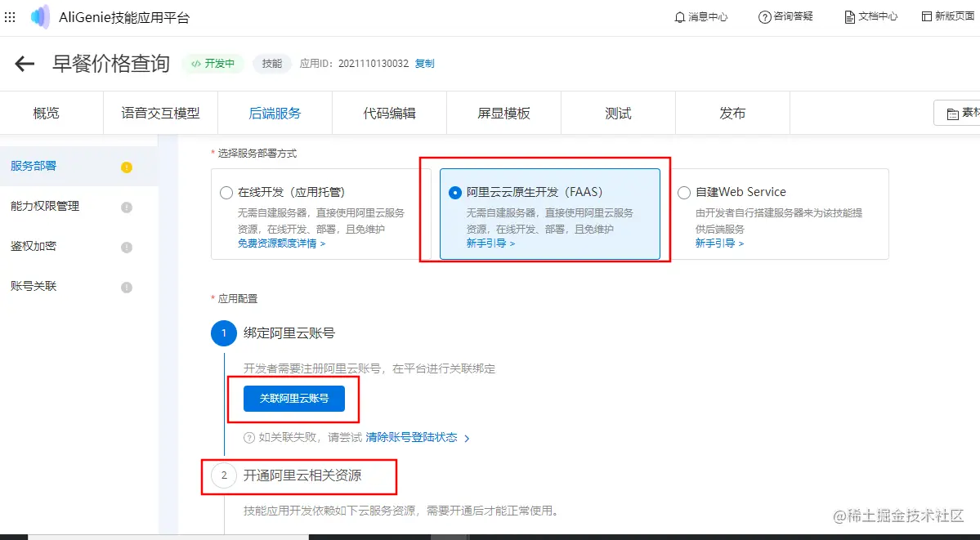Open 新手引导 link under FAAS option
This screenshot has width=980, height=540.
[490, 243]
